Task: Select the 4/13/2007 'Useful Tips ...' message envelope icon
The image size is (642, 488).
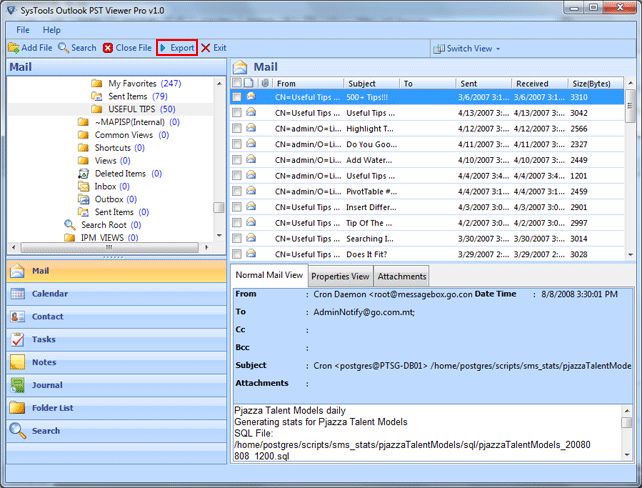Action: pos(251,112)
